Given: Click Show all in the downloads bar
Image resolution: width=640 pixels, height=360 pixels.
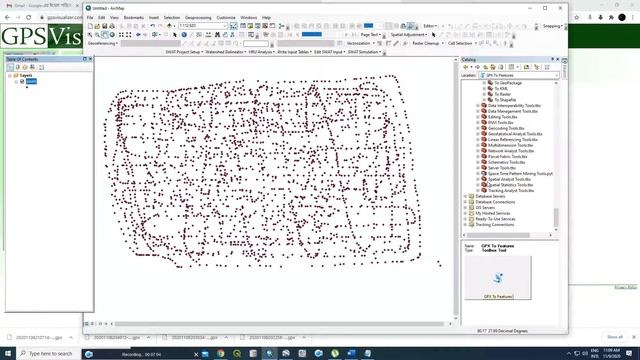Looking at the screenshot, I should 615,337.
